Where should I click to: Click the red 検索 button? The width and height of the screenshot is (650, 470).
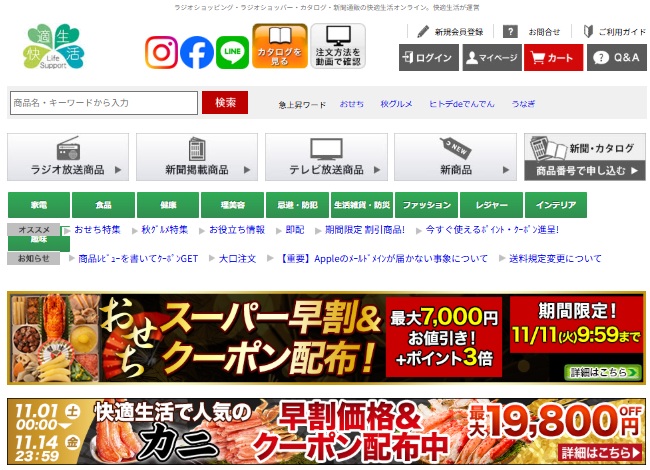[x=225, y=102]
